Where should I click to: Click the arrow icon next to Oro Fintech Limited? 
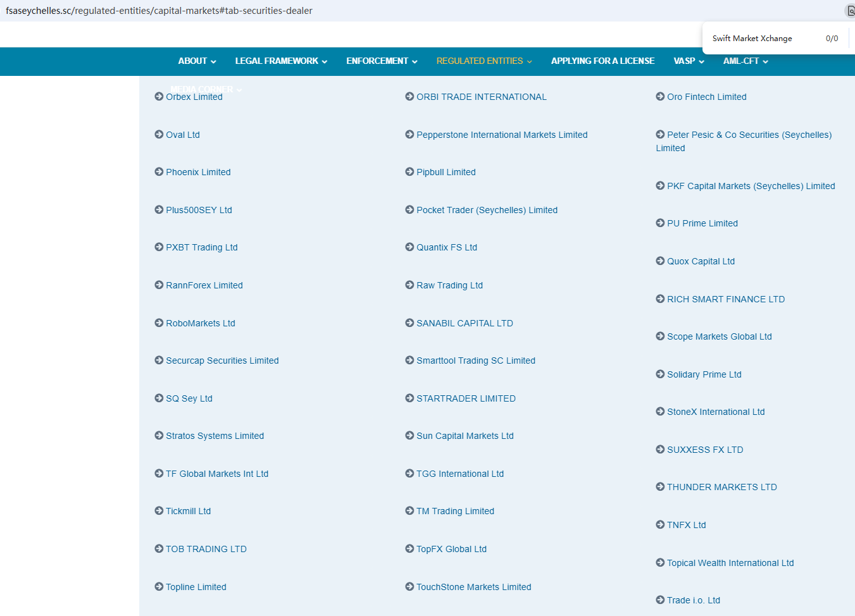tap(660, 97)
